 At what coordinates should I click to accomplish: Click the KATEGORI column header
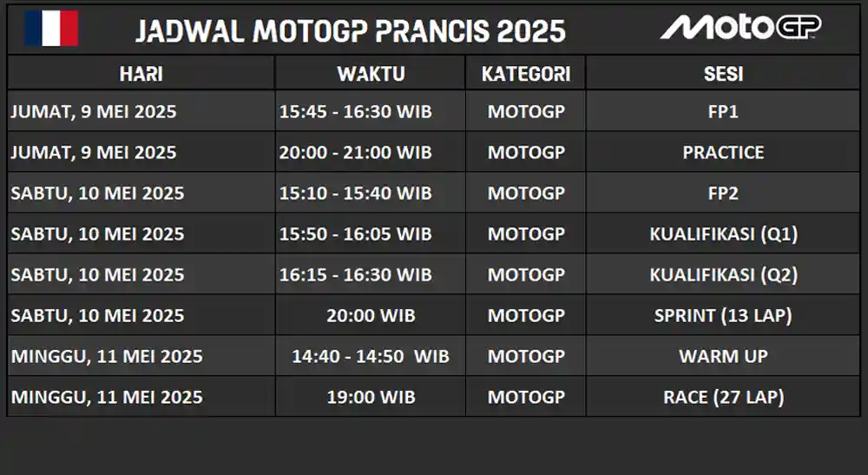click(526, 74)
